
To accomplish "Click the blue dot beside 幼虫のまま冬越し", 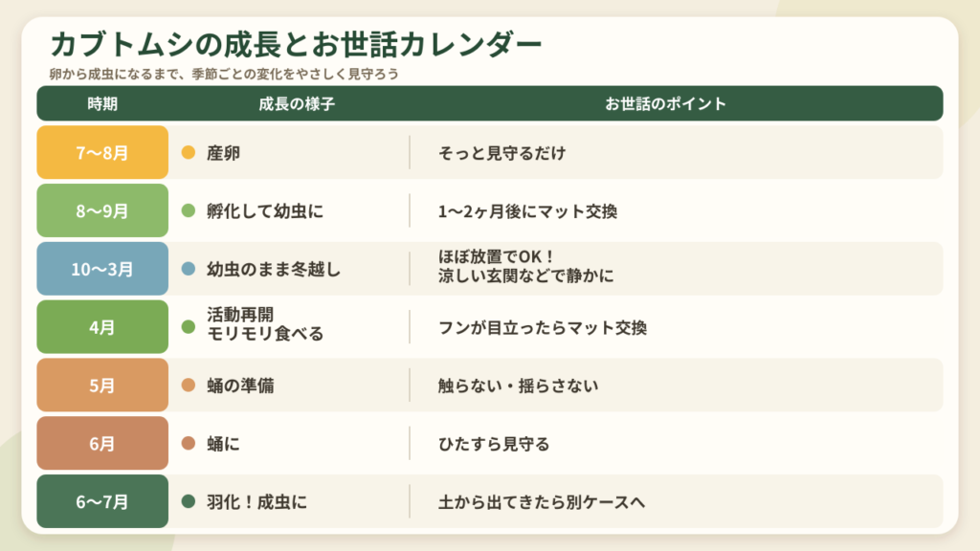I will click(x=189, y=269).
